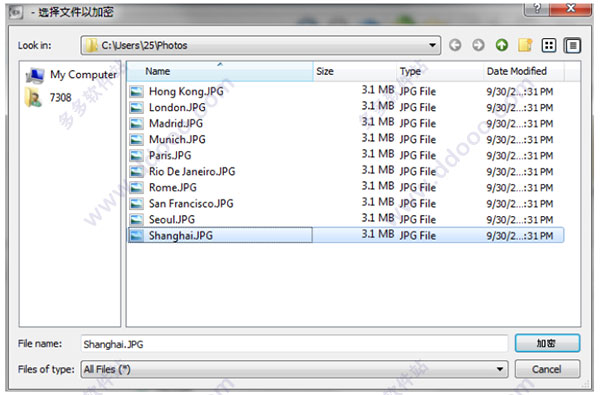
Task: Click the Madrid.JPG file icon
Action: tap(137, 124)
